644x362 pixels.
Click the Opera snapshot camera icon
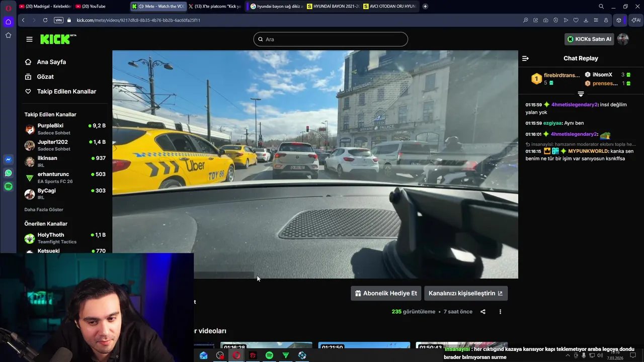coord(545,20)
